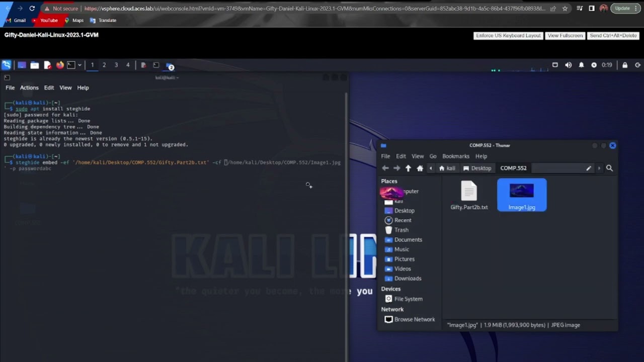644x362 pixels.
Task: Click the View Fullscreen button
Action: click(x=565, y=36)
